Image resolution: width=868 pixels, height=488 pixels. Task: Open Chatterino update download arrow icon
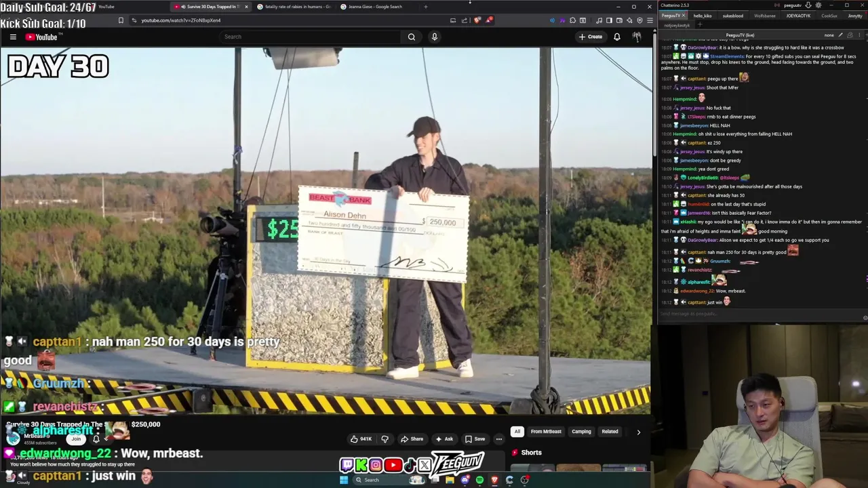(808, 5)
